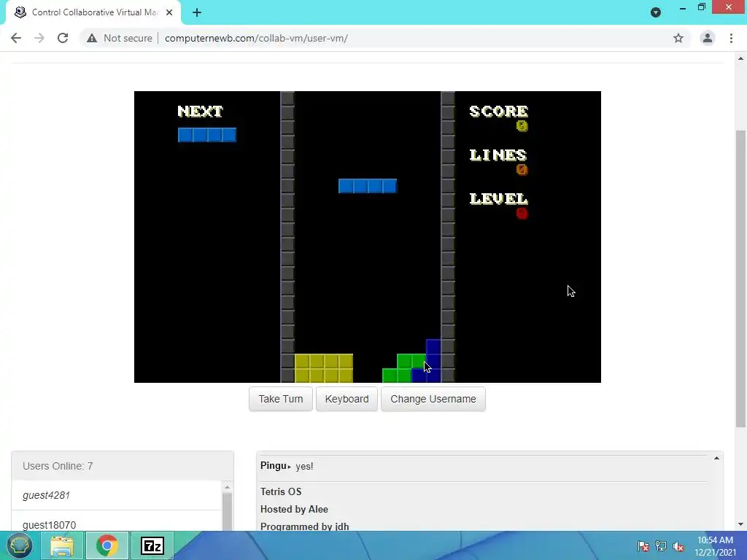747x560 pixels.
Task: Open the taskbar clock and date
Action: coord(715,546)
